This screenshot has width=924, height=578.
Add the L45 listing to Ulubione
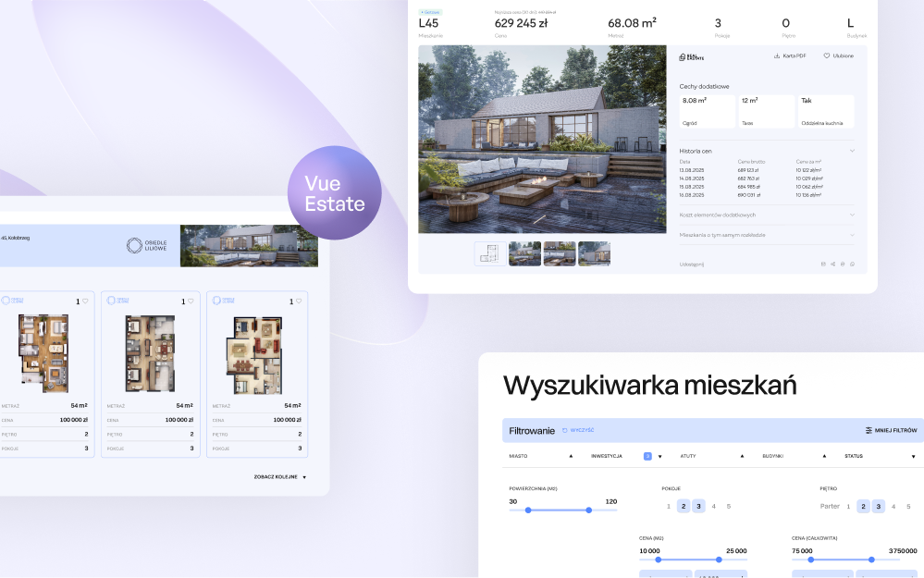(x=838, y=56)
